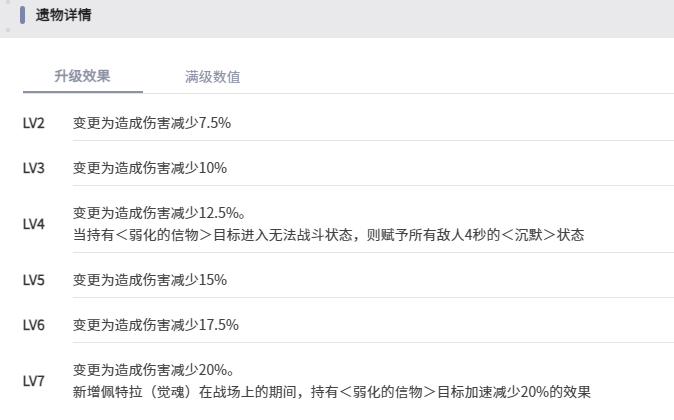Select the LV4 level label
674x420 pixels.
click(x=34, y=224)
